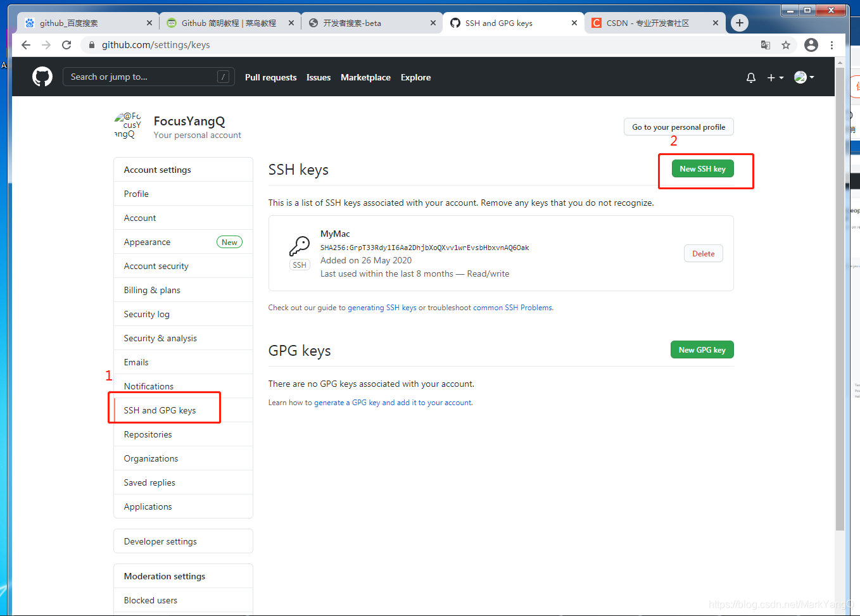Viewport: 860px width, 616px height.
Task: Open Pull requests in header
Action: coord(271,77)
